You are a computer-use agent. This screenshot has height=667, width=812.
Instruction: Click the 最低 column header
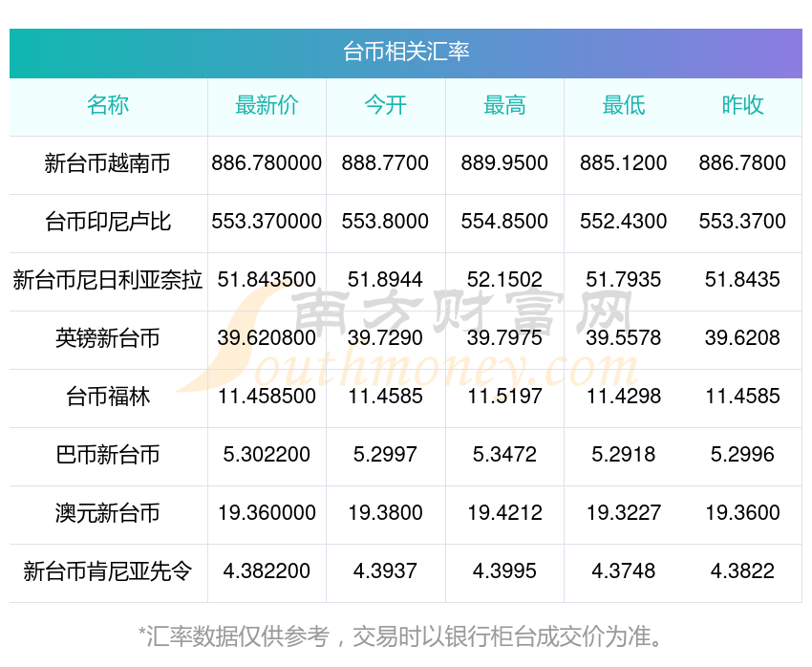624,105
